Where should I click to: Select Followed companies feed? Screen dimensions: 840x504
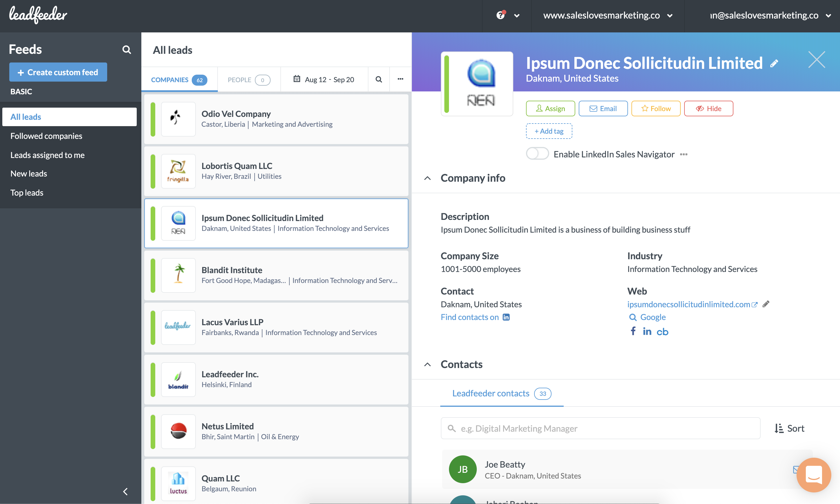(46, 136)
